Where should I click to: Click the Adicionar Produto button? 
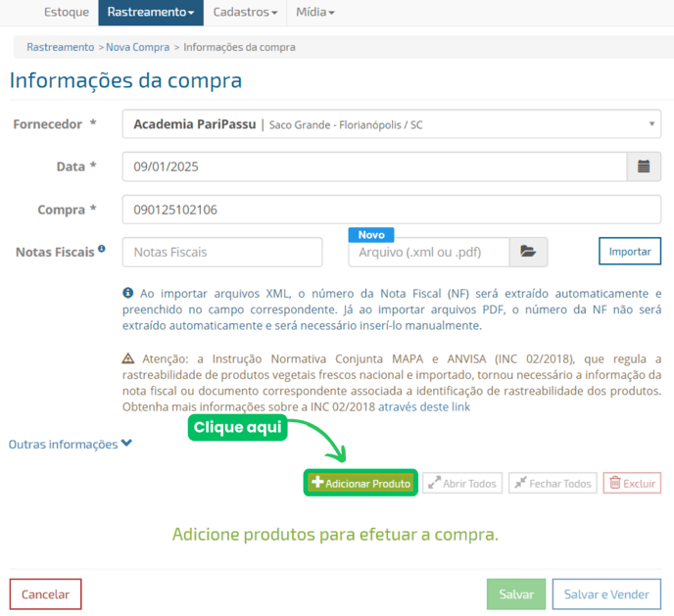coord(361,483)
